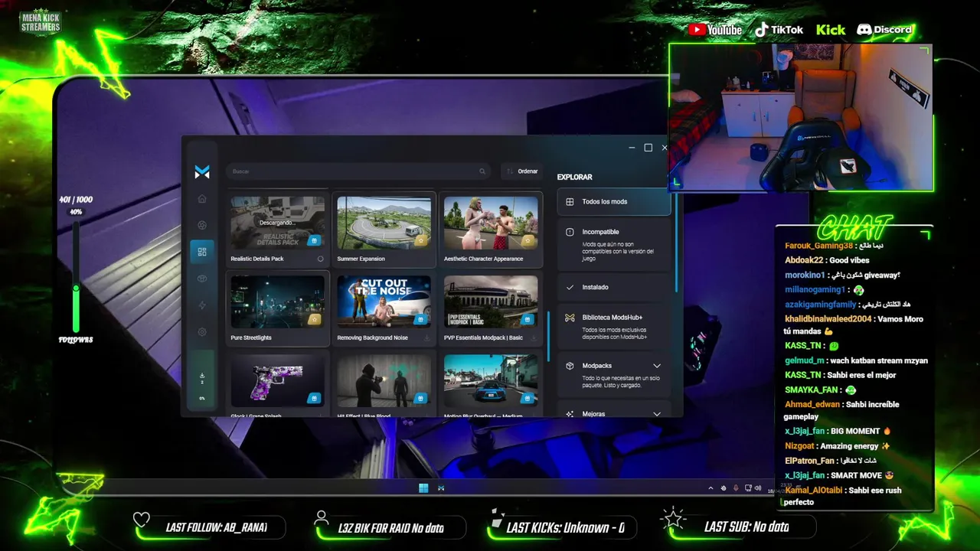980x551 pixels.
Task: Open the Windows Start button on the taskbar
Action: pyautogui.click(x=423, y=488)
